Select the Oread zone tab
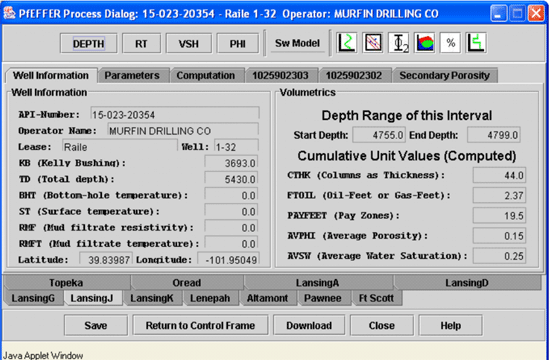This screenshot has height=360, width=550. [187, 282]
